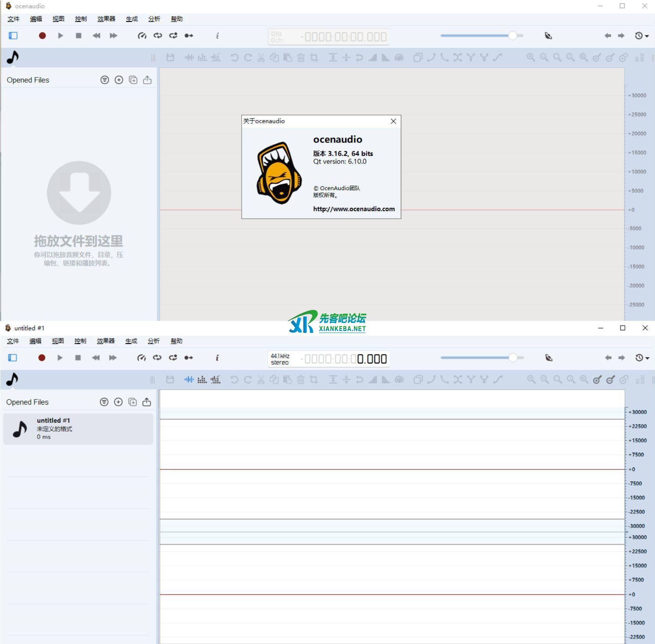The image size is (655, 644).
Task: Toggle the sidebar in the upper ocenaudio window
Action: (x=13, y=36)
